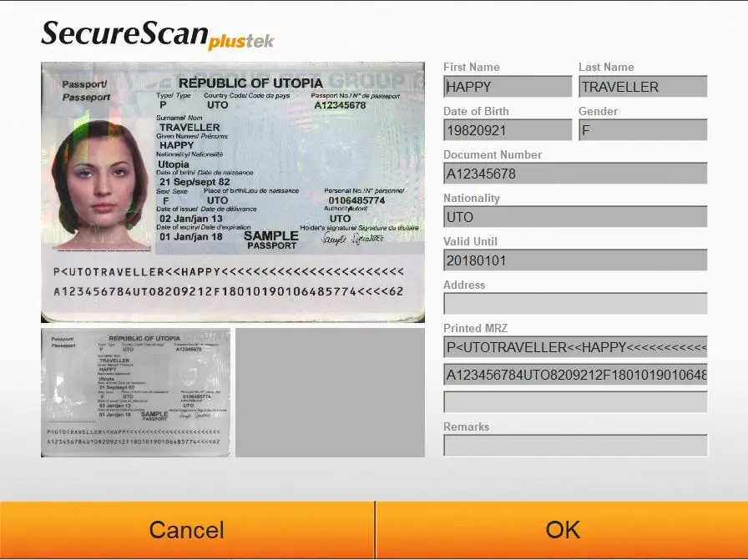Click the Gender field showing F

click(x=643, y=129)
